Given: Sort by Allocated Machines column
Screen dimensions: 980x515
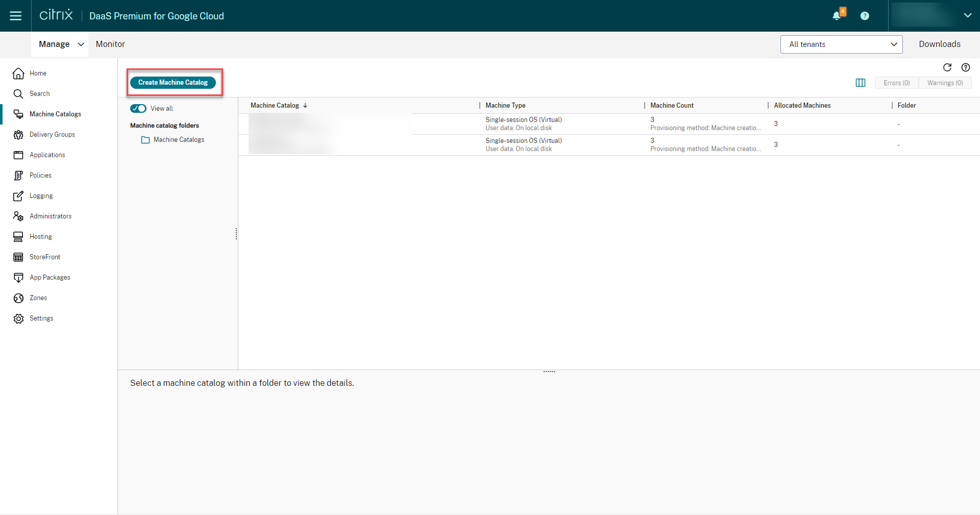Looking at the screenshot, I should pyautogui.click(x=802, y=106).
